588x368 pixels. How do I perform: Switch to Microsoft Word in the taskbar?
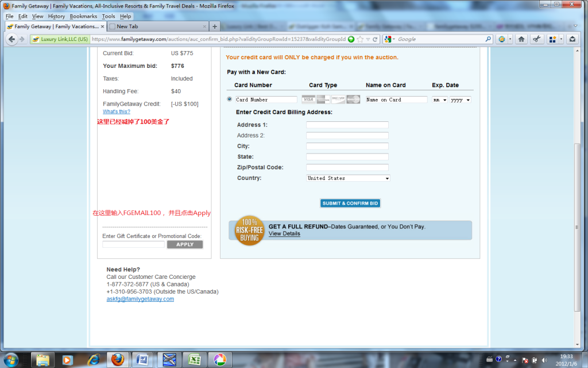point(142,360)
